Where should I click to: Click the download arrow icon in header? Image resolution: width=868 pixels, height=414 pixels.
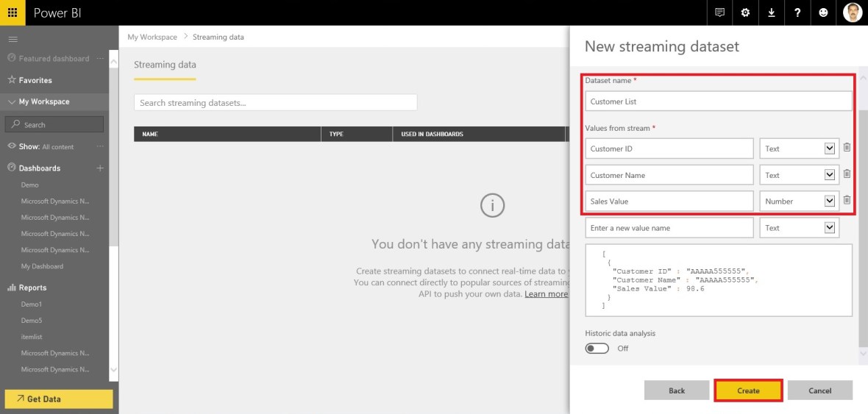point(771,13)
